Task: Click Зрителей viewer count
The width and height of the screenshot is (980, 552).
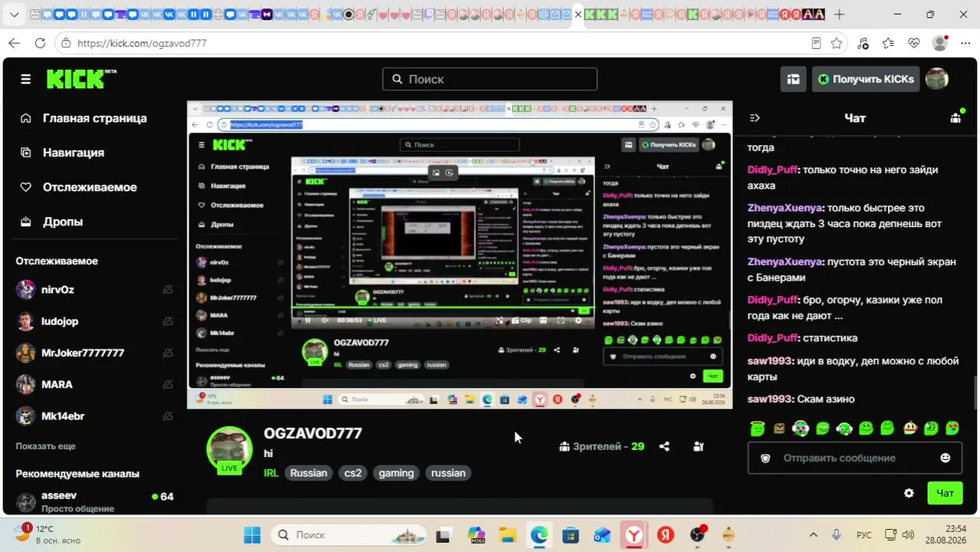Action: click(x=601, y=446)
